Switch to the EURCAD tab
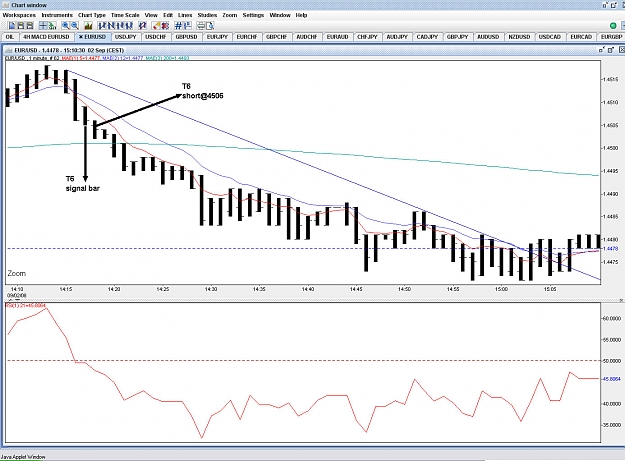Image resolution: width=625 pixels, height=461 pixels. point(581,37)
